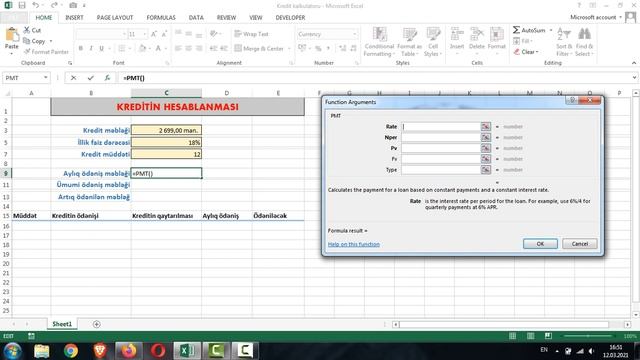Open Font dialog launcher
This screenshot has width=640, height=360.
[167, 63]
